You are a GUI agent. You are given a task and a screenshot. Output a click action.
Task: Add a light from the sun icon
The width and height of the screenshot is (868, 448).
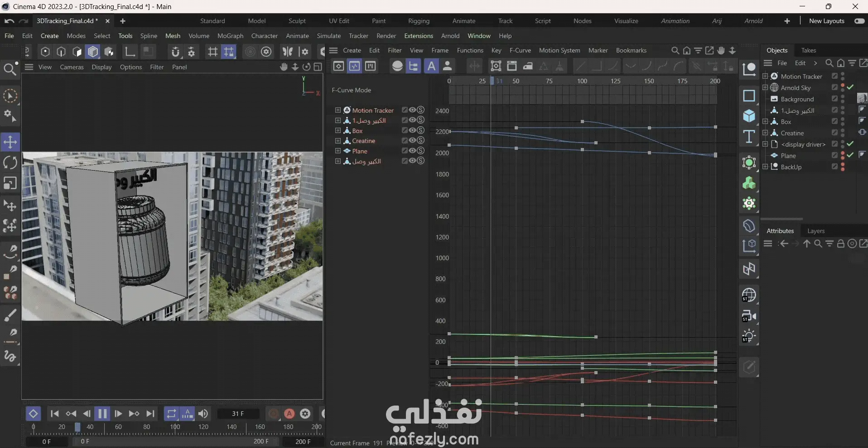pyautogui.click(x=749, y=336)
